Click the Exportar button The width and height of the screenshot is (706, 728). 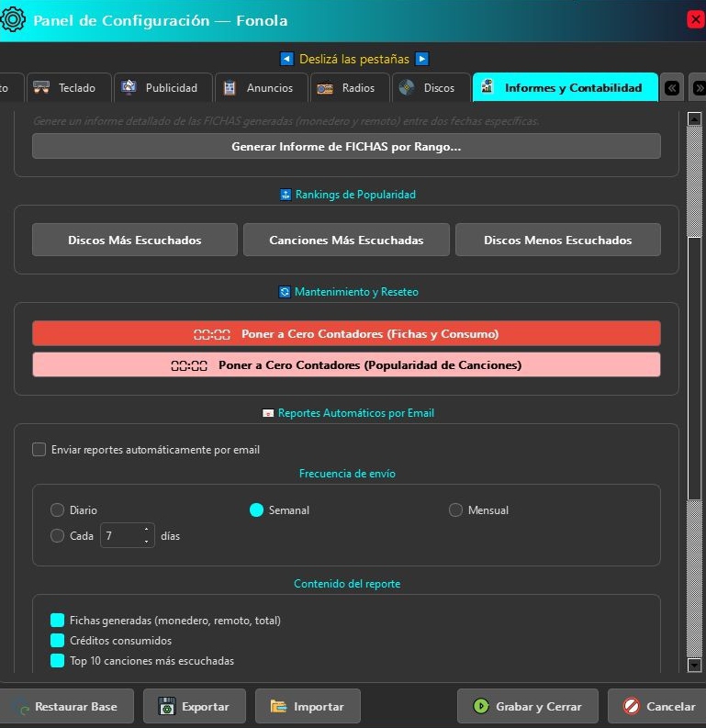tap(195, 706)
